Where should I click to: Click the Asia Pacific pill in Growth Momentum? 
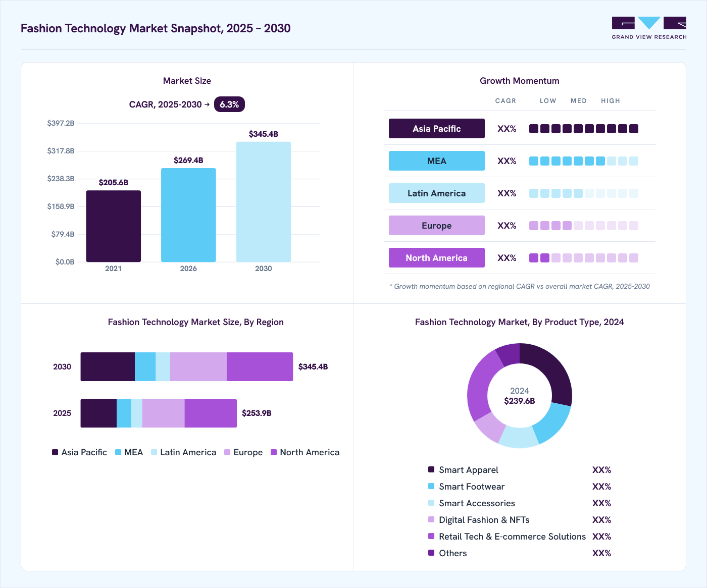click(x=437, y=129)
